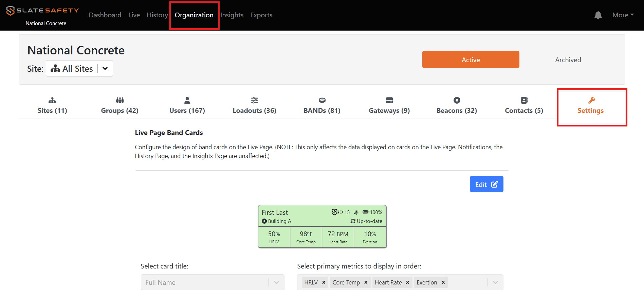
Task: Click the National Concrete heading
Action: click(76, 50)
